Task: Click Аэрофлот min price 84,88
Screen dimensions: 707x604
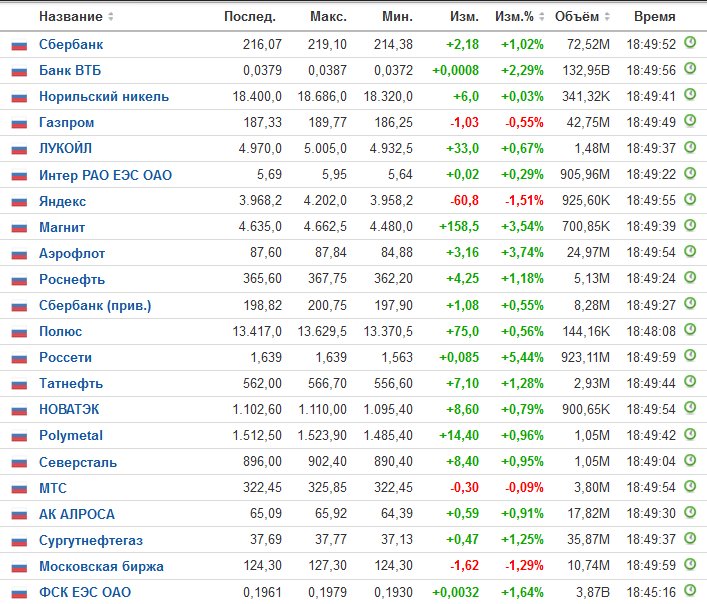Action: [397, 252]
